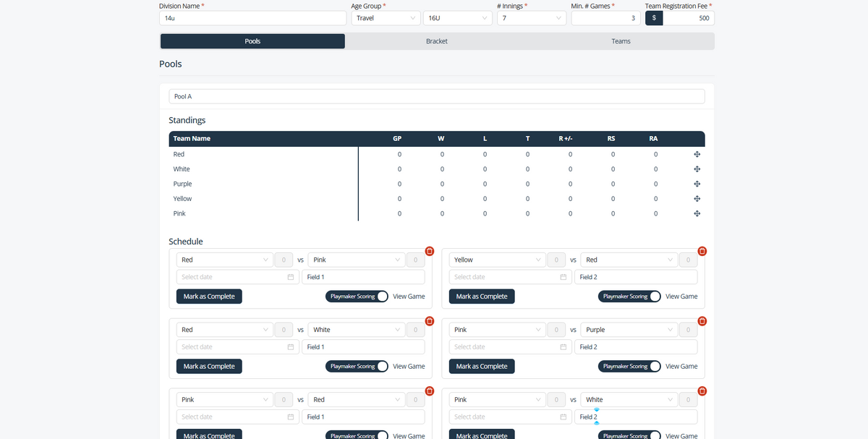Viewport: 868px width, 439px height.
Task: Switch to the Bracket tab
Action: coord(436,41)
